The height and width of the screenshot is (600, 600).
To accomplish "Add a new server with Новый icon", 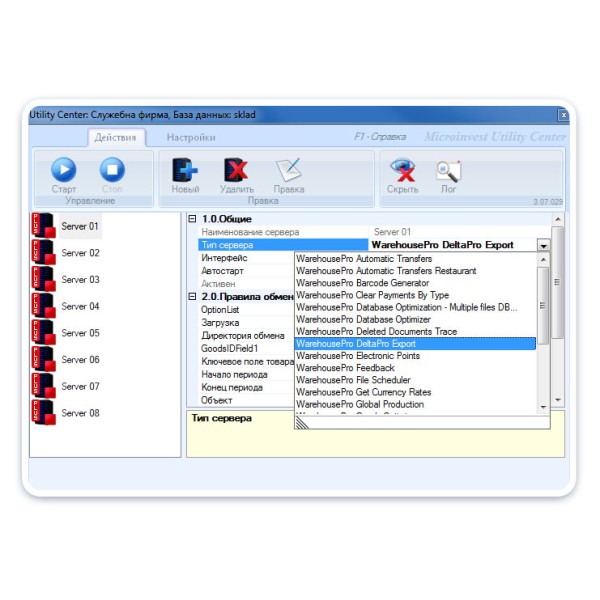I will 185,170.
